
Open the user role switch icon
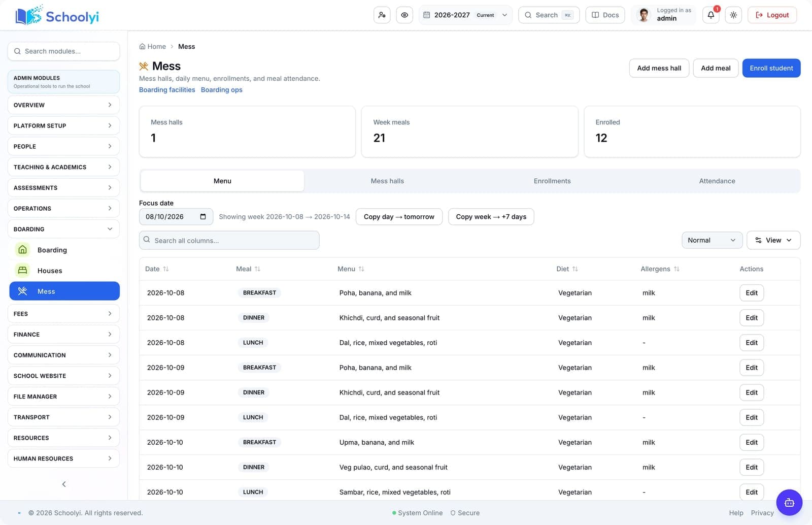382,15
